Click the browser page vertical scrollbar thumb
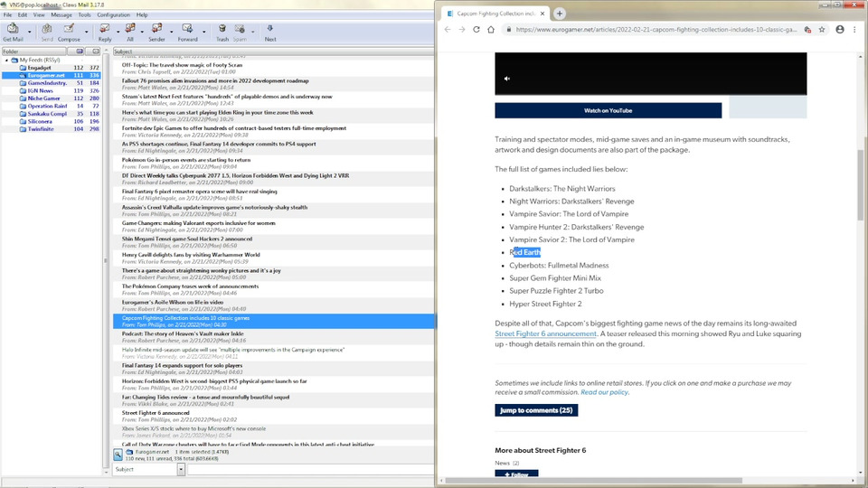This screenshot has width=868, height=488. click(x=860, y=184)
